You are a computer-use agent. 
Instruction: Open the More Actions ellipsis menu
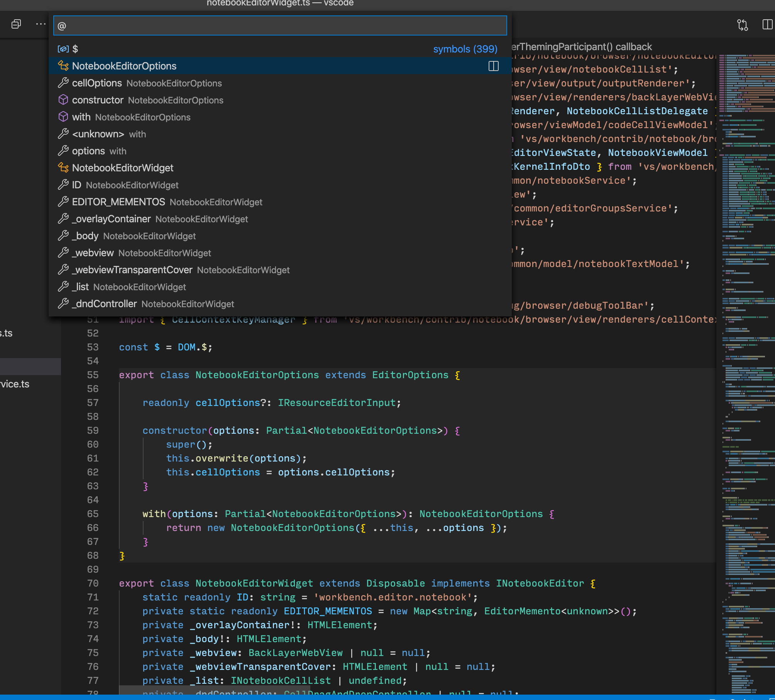[x=40, y=24]
